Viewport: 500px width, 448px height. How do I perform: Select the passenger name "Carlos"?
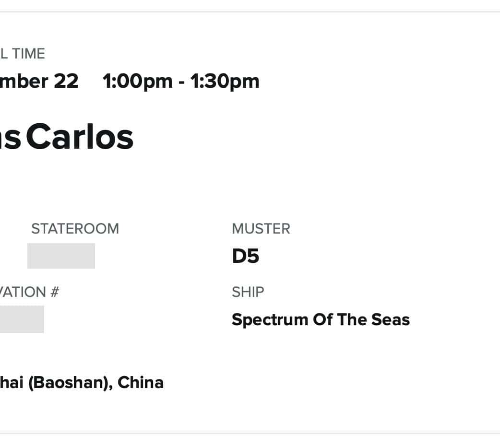[80, 137]
